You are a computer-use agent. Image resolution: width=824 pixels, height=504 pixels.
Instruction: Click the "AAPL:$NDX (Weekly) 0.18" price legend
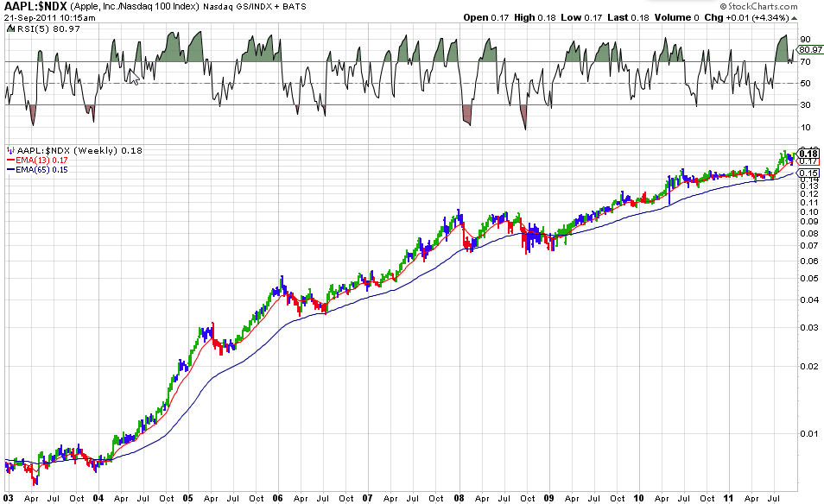[79, 151]
